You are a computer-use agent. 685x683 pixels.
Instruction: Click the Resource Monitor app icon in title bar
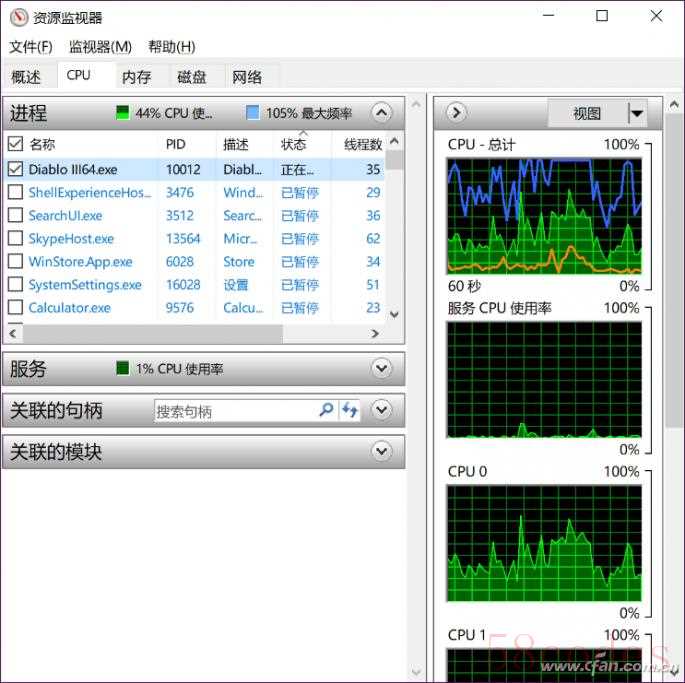[19, 17]
